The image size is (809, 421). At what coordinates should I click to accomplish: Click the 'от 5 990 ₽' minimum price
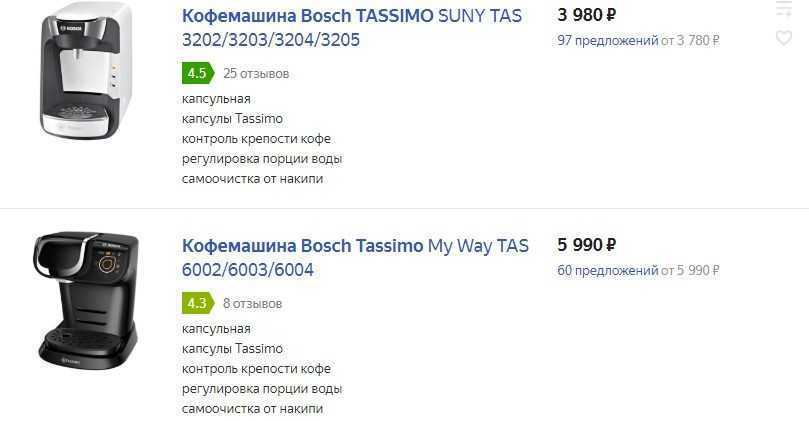pos(690,271)
